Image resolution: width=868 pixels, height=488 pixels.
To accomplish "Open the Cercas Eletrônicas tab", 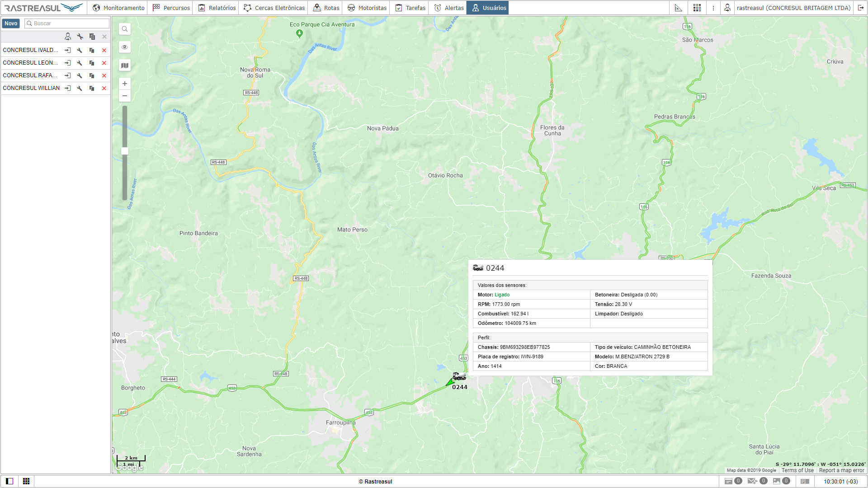I will coord(274,8).
